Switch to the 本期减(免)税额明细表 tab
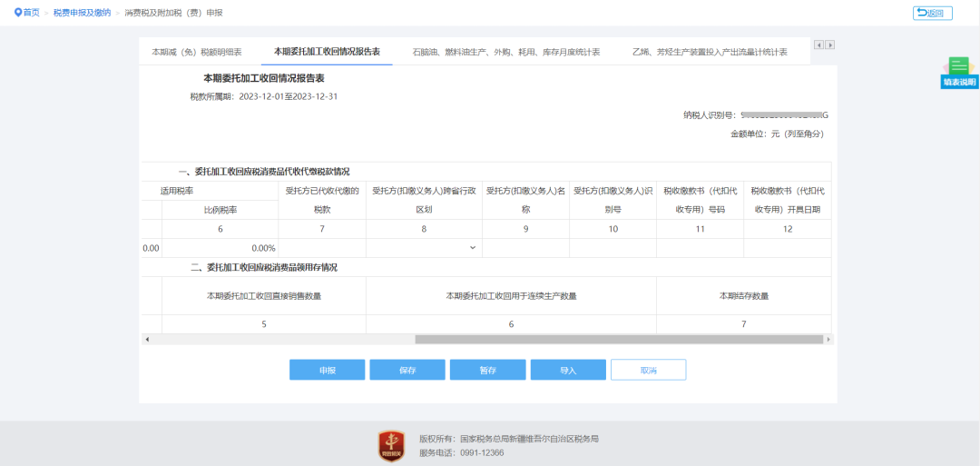 196,53
